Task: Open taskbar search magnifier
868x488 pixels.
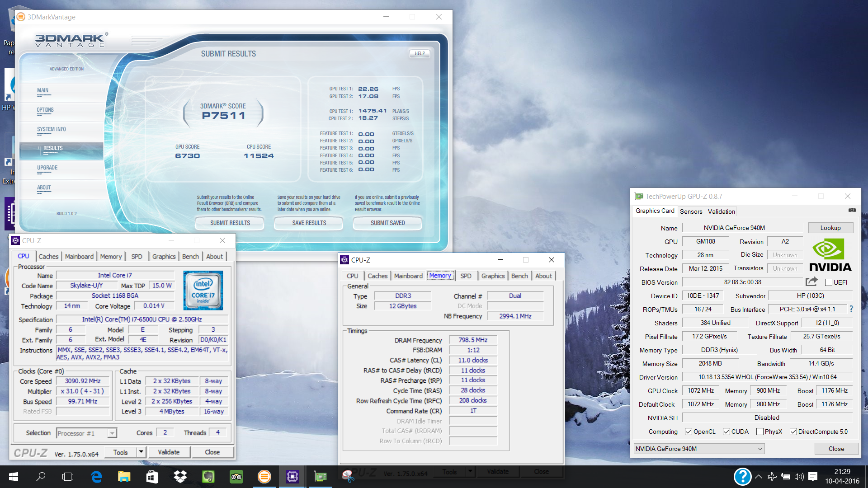Action: (41, 477)
